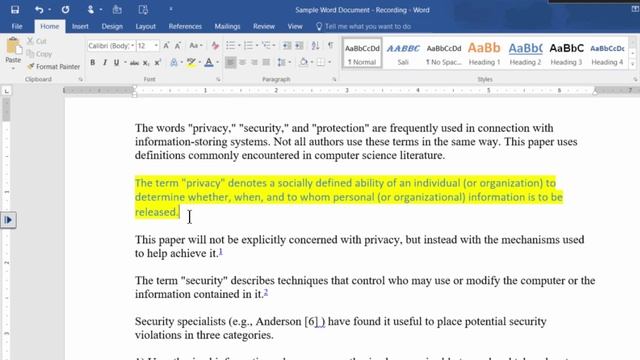
Task: Expand the font color dropdown arrow
Action: [217, 62]
